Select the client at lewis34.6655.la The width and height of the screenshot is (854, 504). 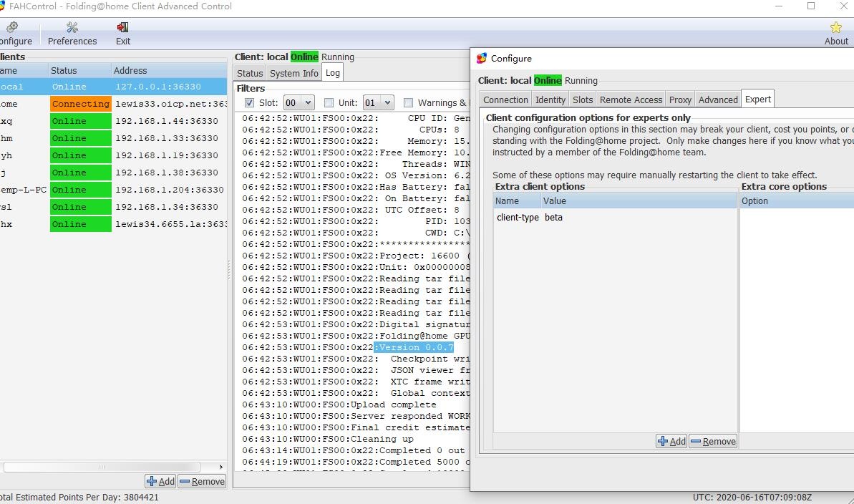tap(113, 224)
